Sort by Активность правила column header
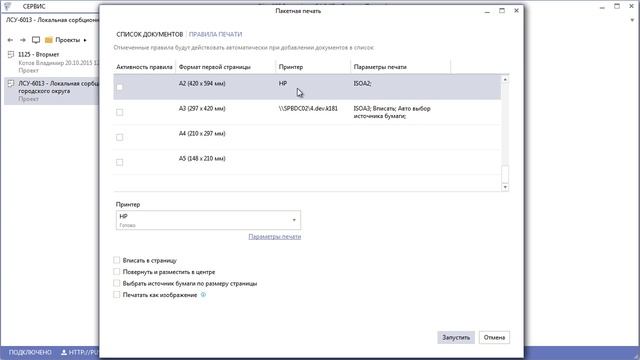 click(144, 67)
